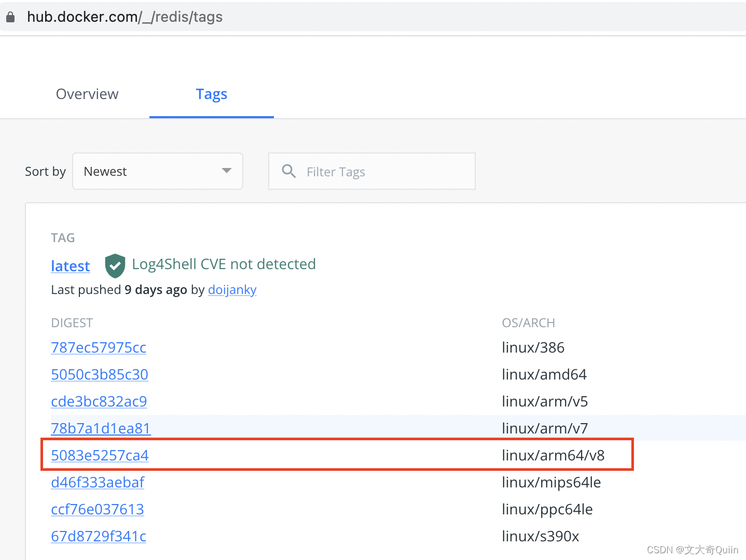Open the Sort by Newest dropdown

click(158, 171)
